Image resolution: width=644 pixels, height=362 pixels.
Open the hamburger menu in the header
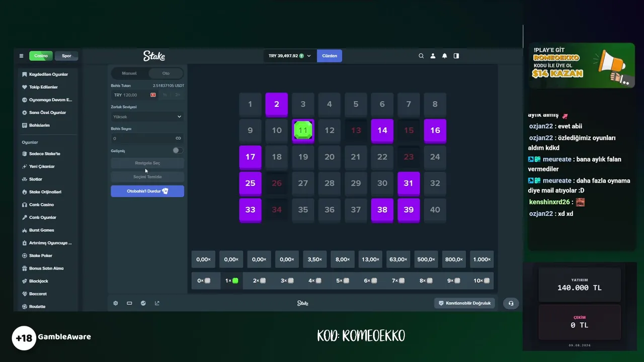coord(21,56)
